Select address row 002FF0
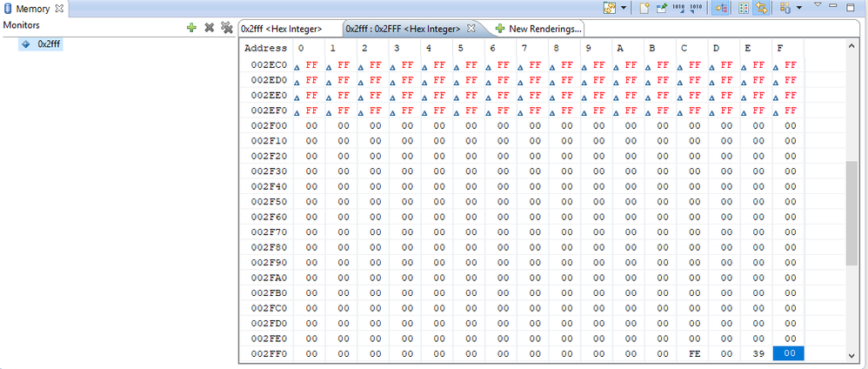Screen dimensions: 868x369 click(269, 353)
